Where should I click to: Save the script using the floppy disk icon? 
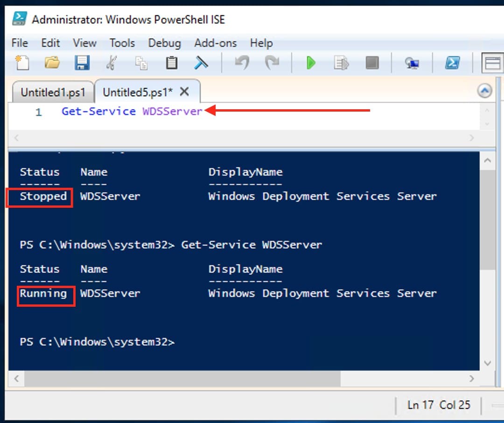pos(82,63)
